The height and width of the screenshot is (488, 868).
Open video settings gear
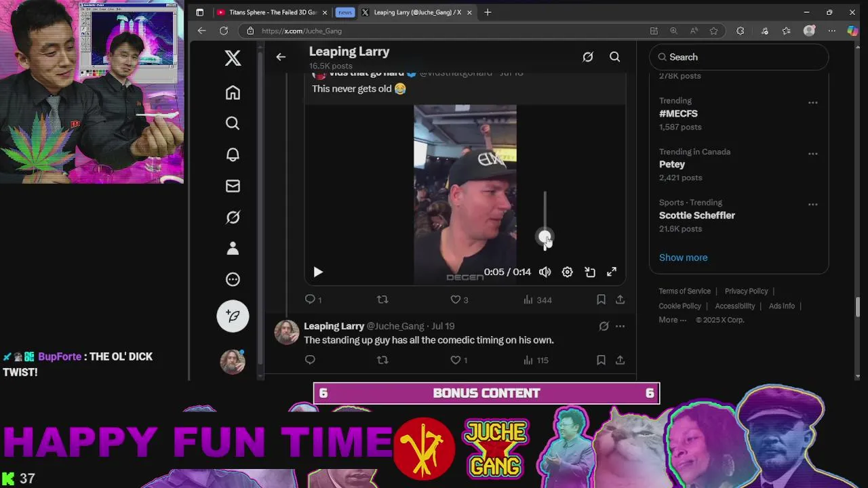(567, 272)
